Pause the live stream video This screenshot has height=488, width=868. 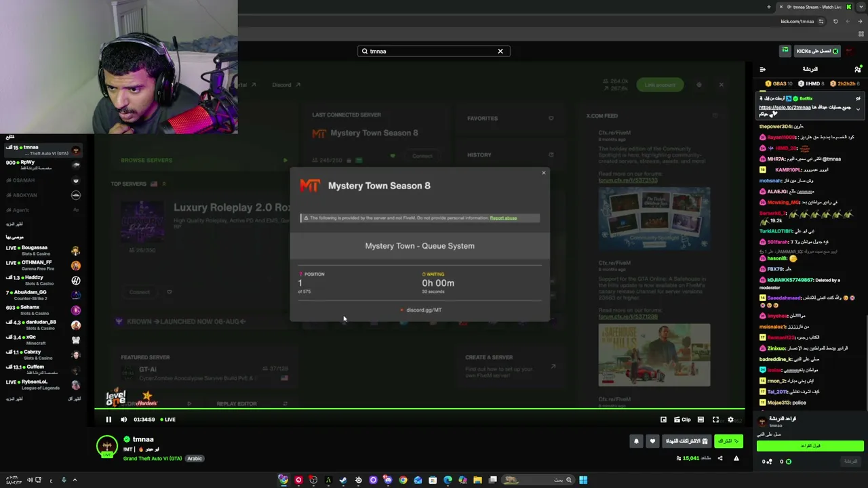point(108,420)
